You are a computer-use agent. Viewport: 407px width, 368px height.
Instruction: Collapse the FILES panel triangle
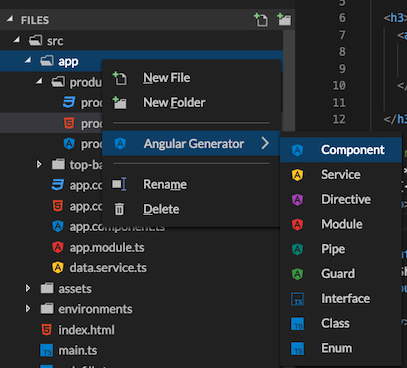coord(10,19)
